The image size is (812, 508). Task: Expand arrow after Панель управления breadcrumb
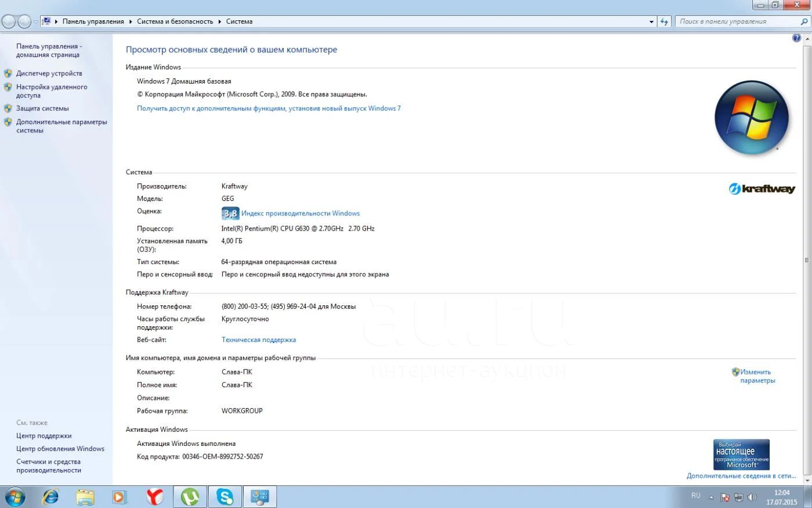(x=131, y=21)
